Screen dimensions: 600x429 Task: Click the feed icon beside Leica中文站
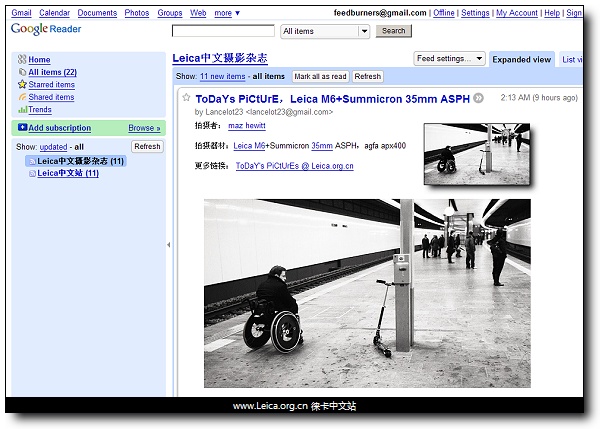32,173
